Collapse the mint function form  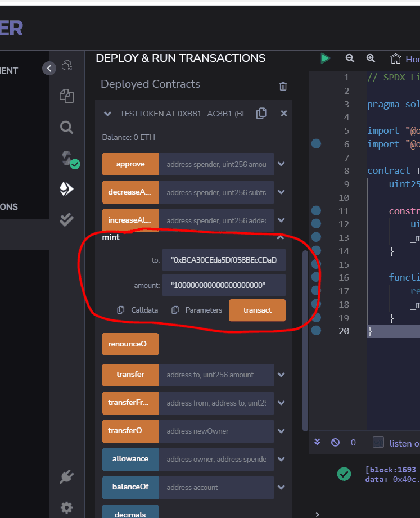(x=281, y=237)
